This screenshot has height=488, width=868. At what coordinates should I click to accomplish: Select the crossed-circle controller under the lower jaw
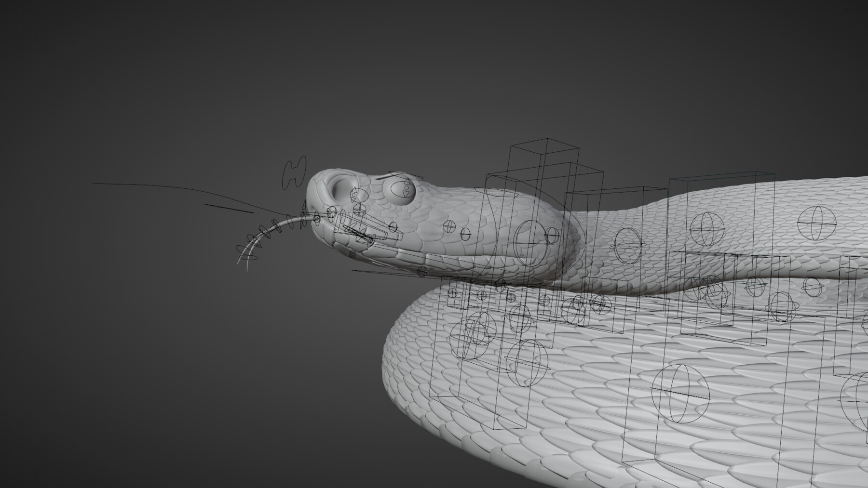pyautogui.click(x=353, y=254)
